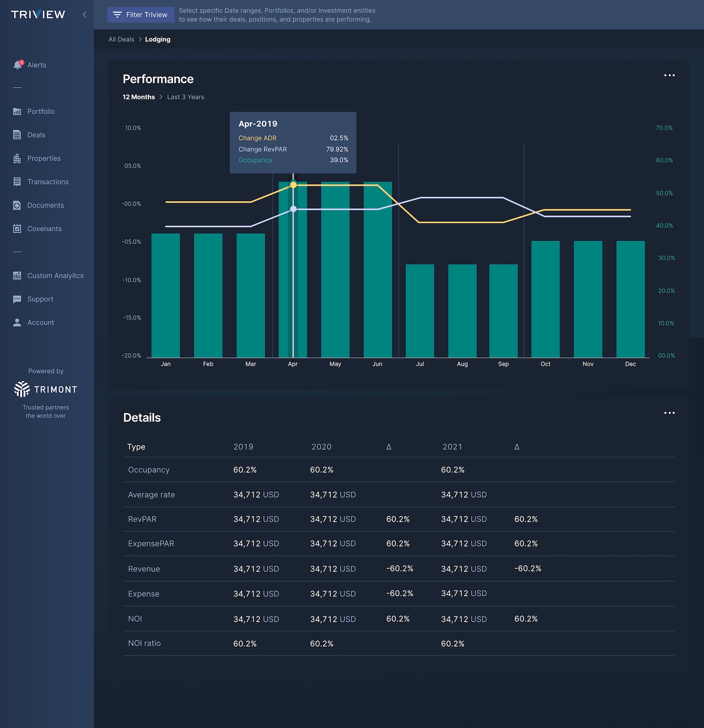Click the Filter Triview button
Image resolution: width=704 pixels, height=728 pixels.
tap(140, 15)
